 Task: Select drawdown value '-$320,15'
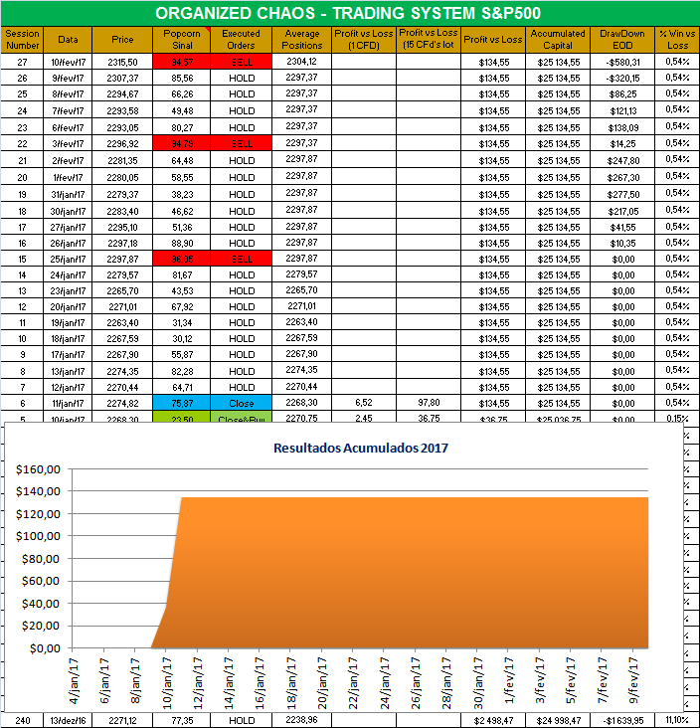(x=622, y=78)
